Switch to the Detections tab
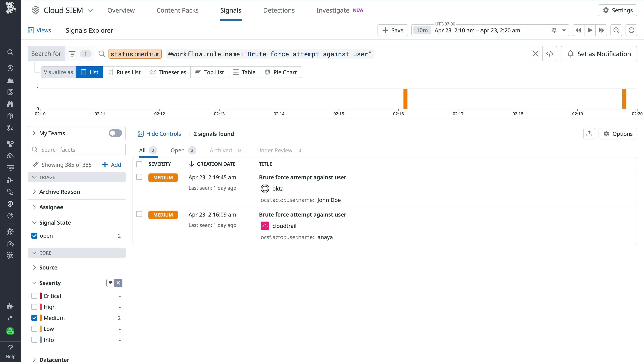 [x=279, y=10]
